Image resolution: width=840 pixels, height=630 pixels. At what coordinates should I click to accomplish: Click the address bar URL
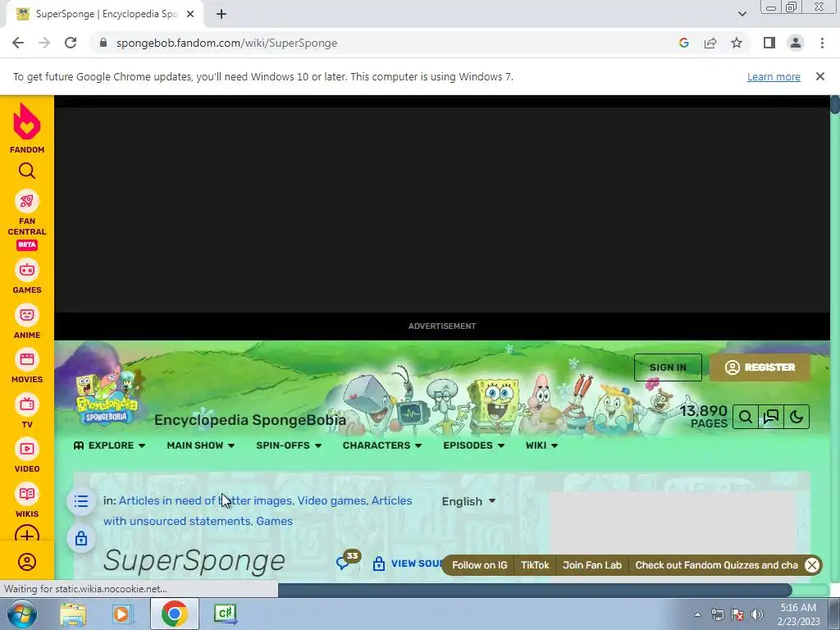[226, 43]
